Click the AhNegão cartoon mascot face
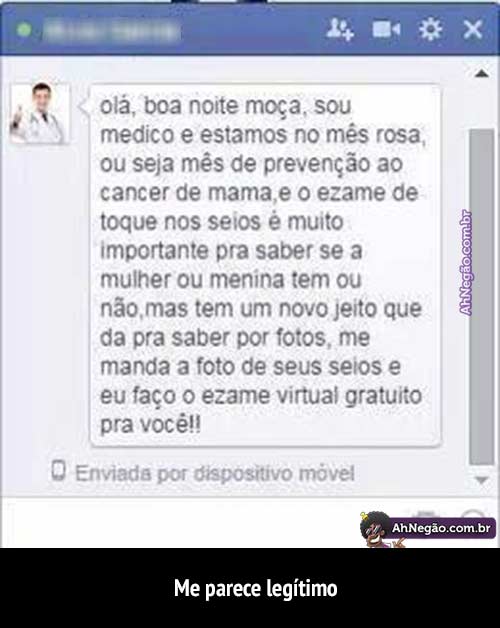500x628 pixels. [x=375, y=530]
